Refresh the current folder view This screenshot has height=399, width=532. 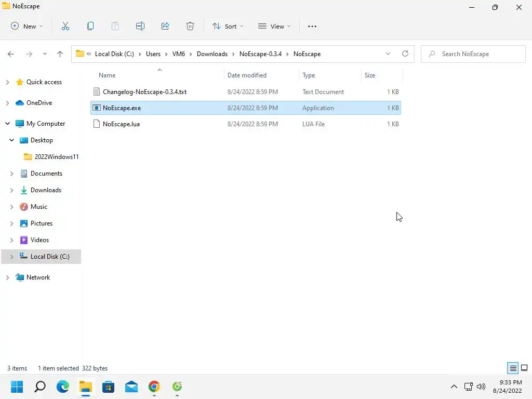405,54
